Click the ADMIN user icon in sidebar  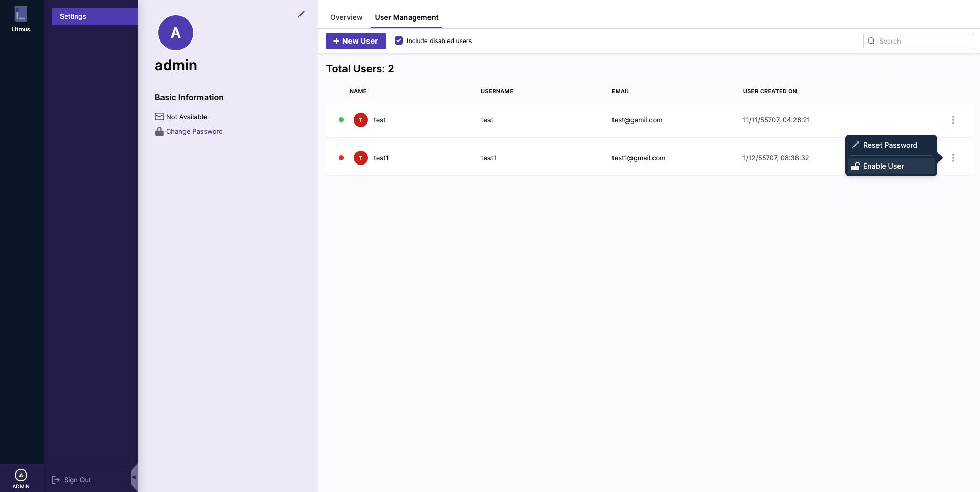click(21, 475)
